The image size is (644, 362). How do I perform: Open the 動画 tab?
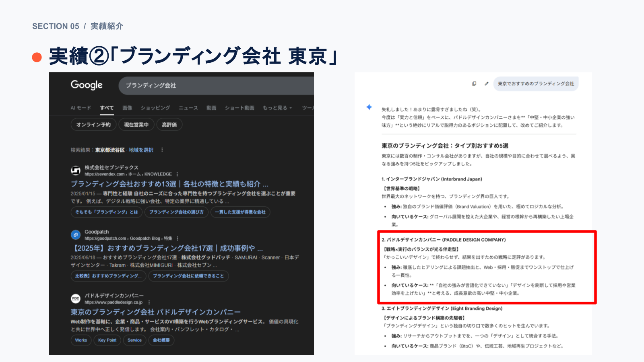tap(211, 108)
